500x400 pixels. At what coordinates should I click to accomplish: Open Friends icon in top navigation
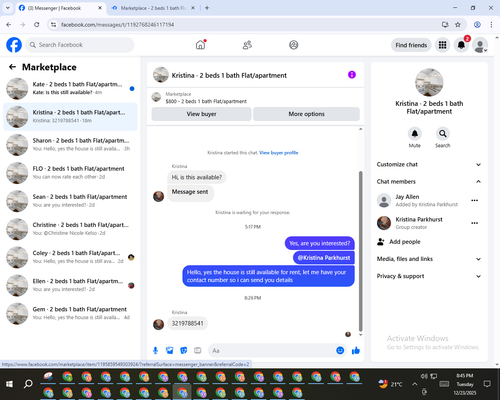pyautogui.click(x=247, y=45)
